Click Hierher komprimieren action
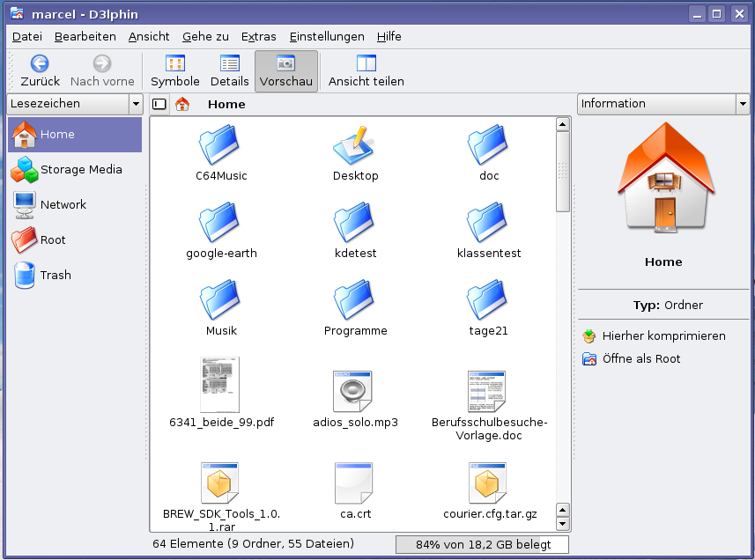The height and width of the screenshot is (560, 755). point(663,335)
